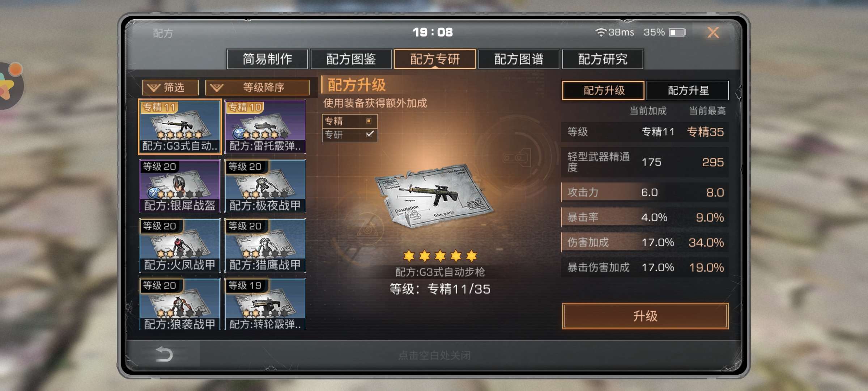This screenshot has width=868, height=391.
Task: Toggle the 专精 checkbox
Action: pos(369,121)
